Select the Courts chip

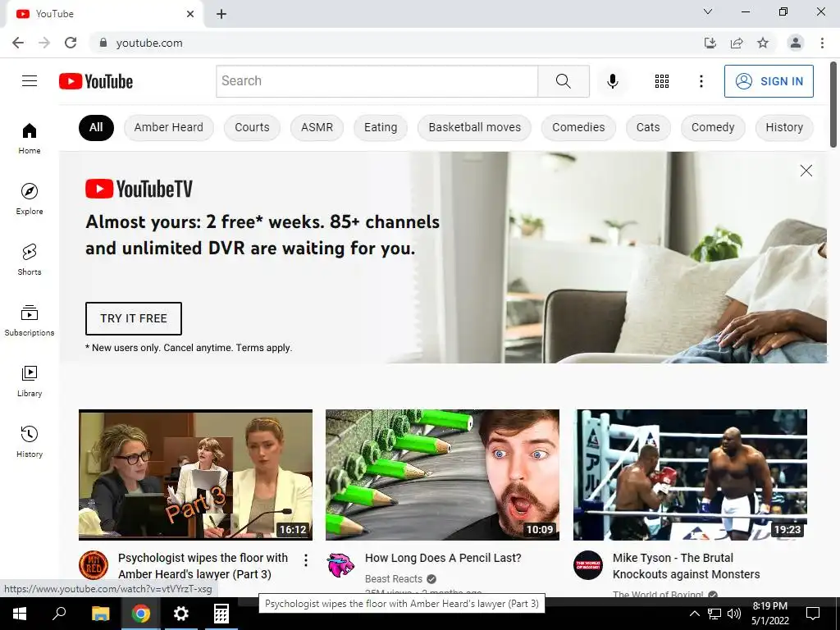pyautogui.click(x=252, y=127)
